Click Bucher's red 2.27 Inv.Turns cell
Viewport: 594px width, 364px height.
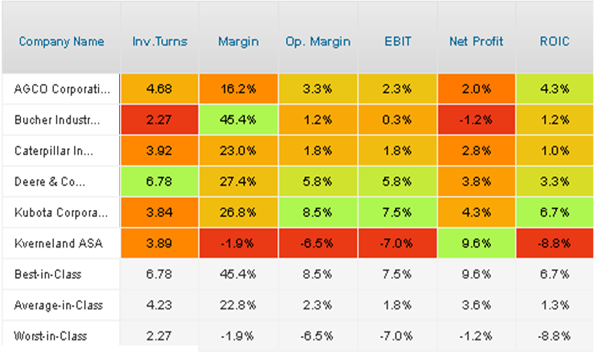point(160,120)
